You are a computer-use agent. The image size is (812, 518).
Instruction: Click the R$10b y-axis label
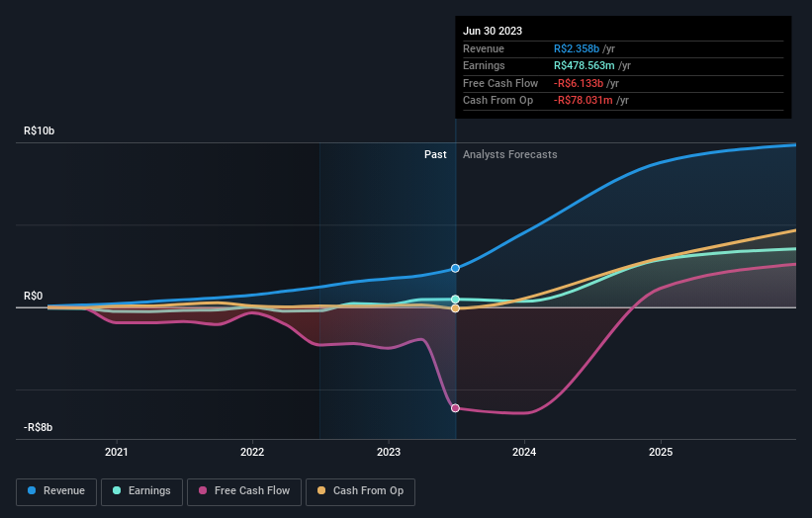(39, 130)
